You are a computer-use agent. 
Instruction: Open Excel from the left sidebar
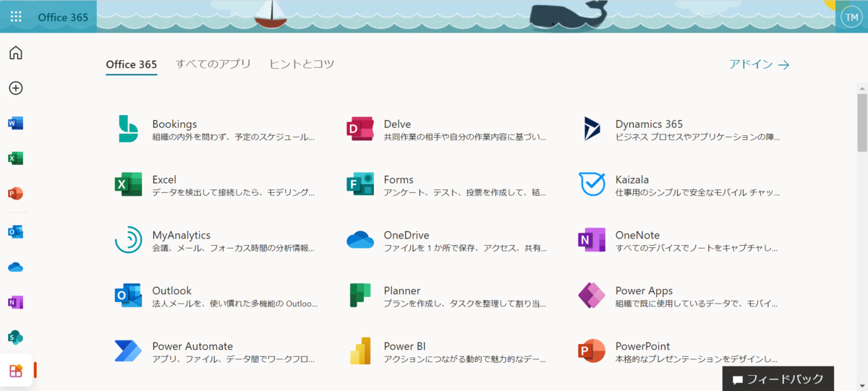pos(16,158)
